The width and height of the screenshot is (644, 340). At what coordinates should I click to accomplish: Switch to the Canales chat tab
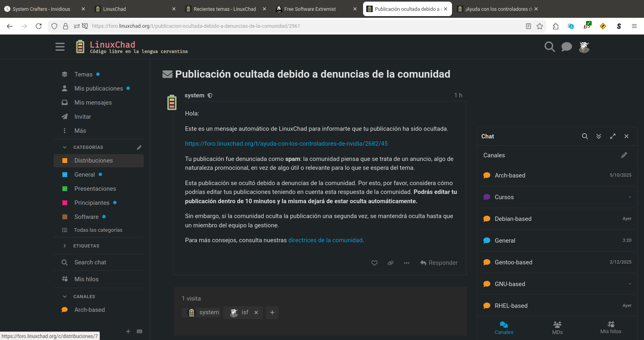click(x=504, y=328)
